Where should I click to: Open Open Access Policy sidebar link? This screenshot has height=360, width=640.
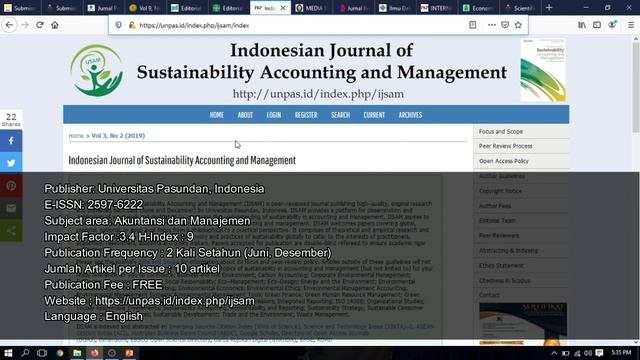pyautogui.click(x=504, y=161)
